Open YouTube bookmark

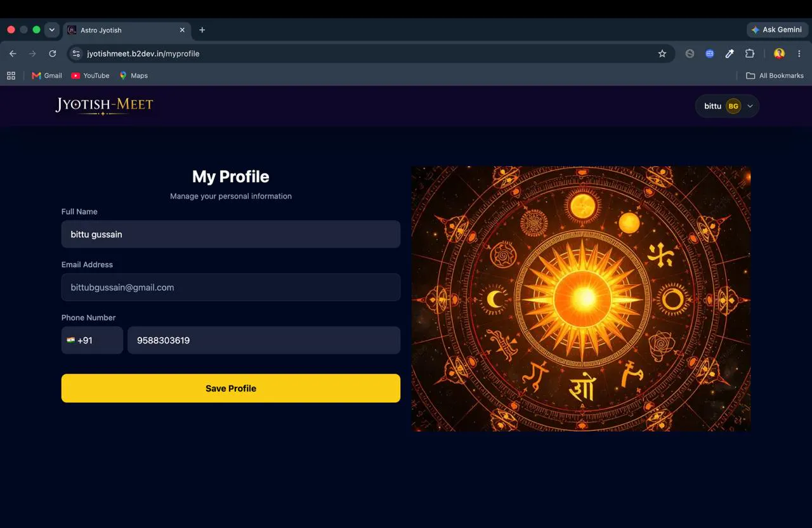(90, 76)
